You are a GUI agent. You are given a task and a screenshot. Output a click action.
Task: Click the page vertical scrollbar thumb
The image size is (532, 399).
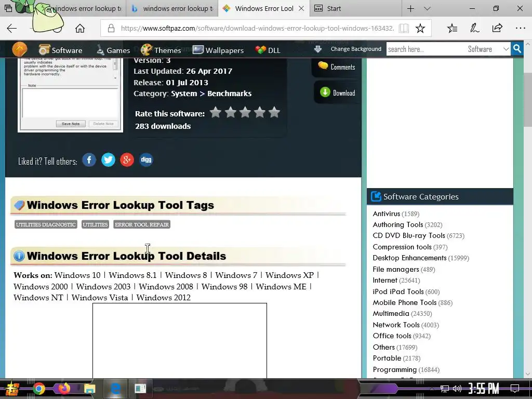pyautogui.click(x=528, y=99)
